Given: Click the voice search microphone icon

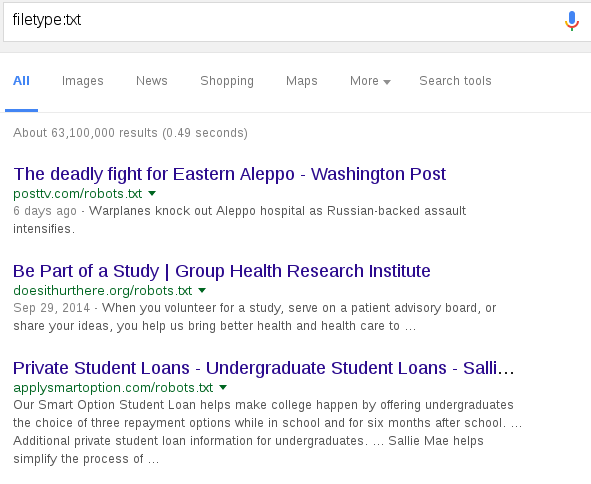Looking at the screenshot, I should (571, 21).
